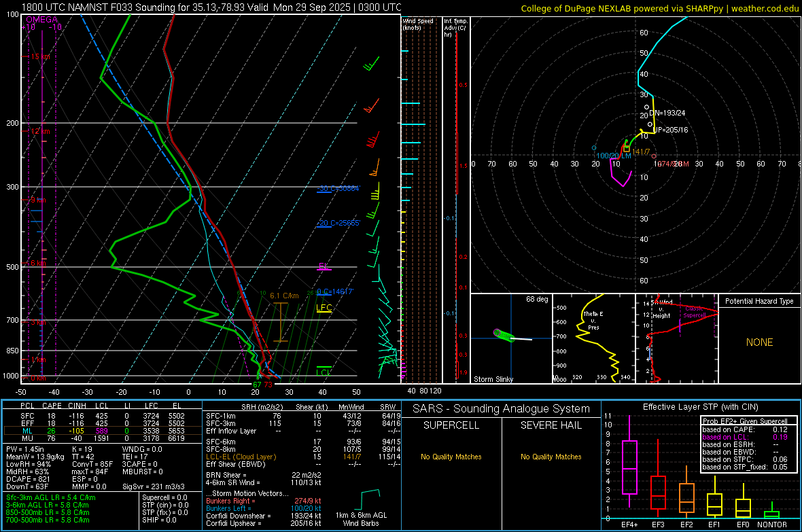Select the SFC-1km shear row
This screenshot has width=802, height=532.
[303, 416]
